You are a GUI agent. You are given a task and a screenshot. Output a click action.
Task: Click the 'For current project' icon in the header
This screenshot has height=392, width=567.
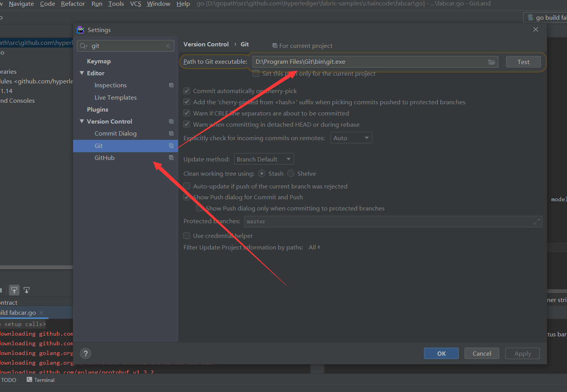(275, 46)
